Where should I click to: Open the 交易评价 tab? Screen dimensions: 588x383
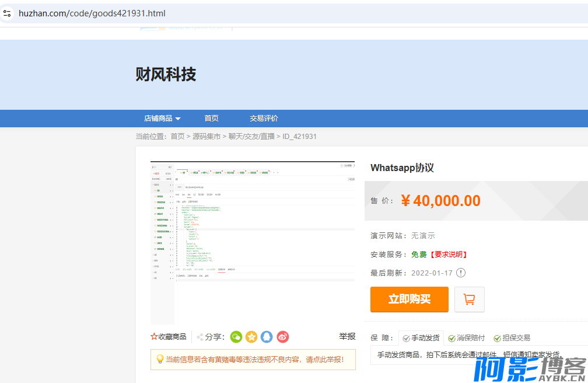pos(264,119)
